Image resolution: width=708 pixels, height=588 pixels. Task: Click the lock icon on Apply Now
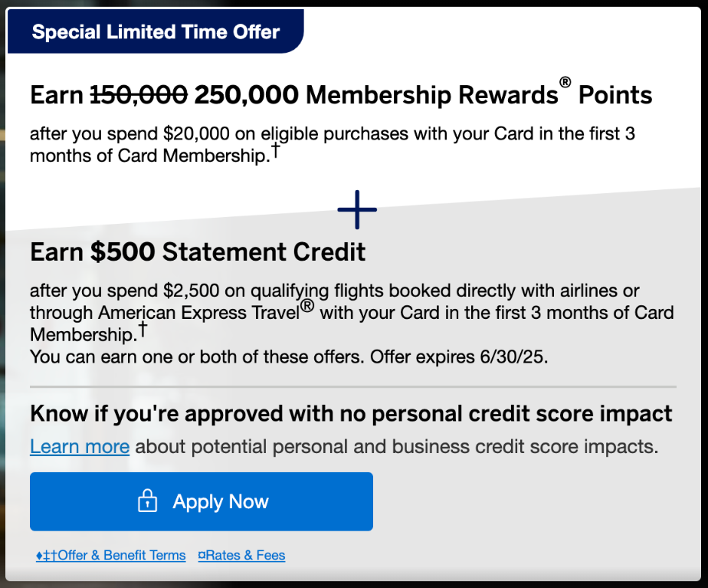[146, 501]
